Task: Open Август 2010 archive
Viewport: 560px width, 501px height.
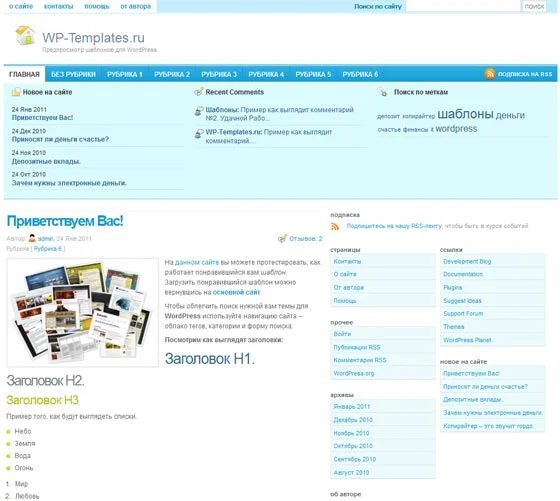Action: (x=351, y=472)
